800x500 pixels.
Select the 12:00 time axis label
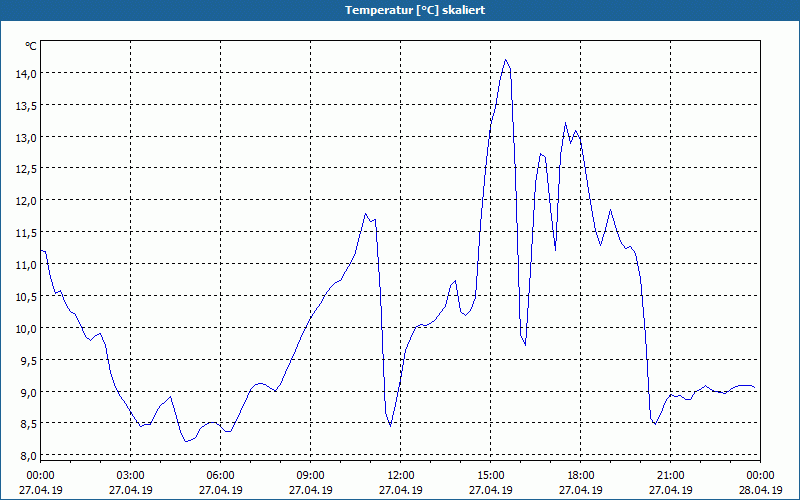(401, 475)
